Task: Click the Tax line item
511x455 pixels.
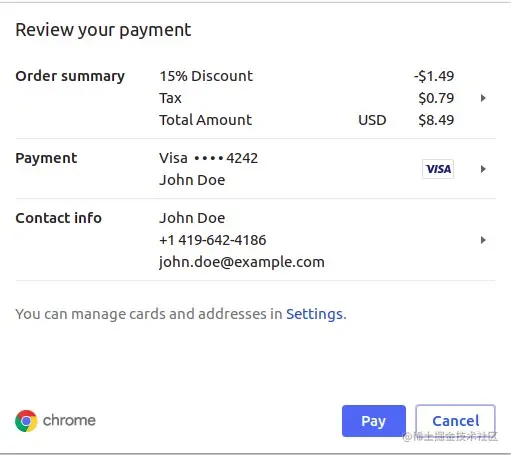Action: (x=307, y=98)
